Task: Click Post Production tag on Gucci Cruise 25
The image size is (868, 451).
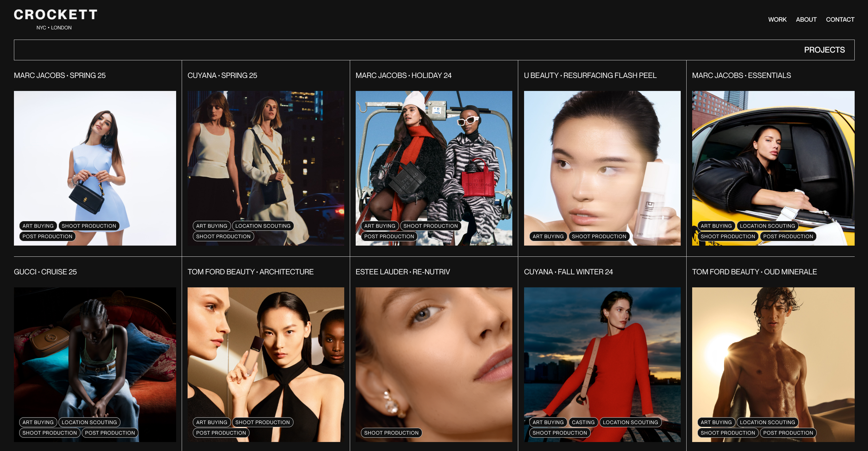Action: (110, 433)
